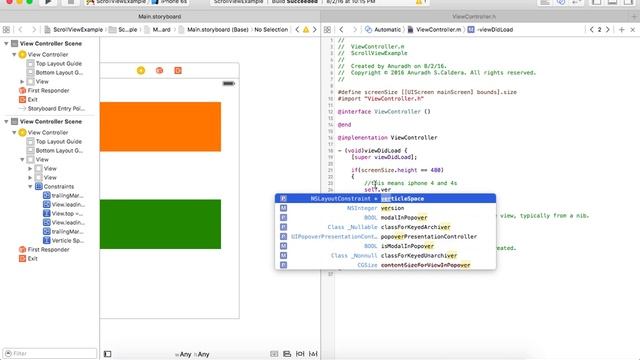Go back in storyboard editor history

pos(20,30)
